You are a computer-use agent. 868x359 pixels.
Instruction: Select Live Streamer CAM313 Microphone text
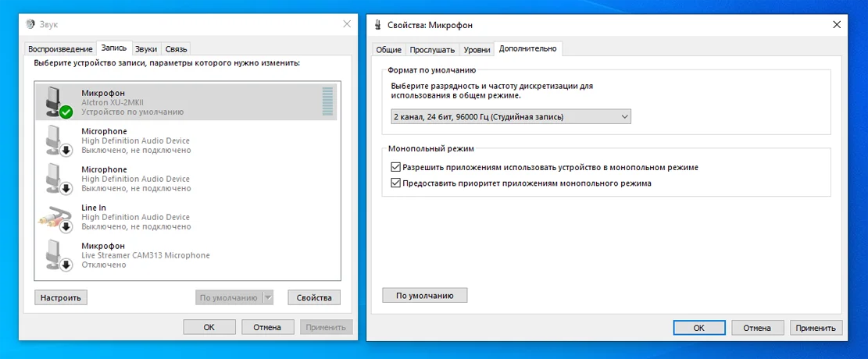pyautogui.click(x=145, y=255)
